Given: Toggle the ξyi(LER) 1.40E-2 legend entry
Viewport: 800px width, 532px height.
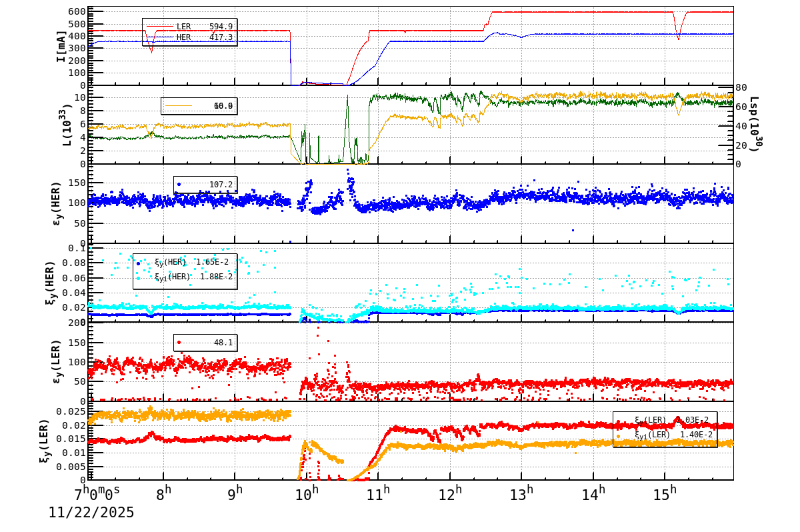Looking at the screenshot, I should [667, 435].
